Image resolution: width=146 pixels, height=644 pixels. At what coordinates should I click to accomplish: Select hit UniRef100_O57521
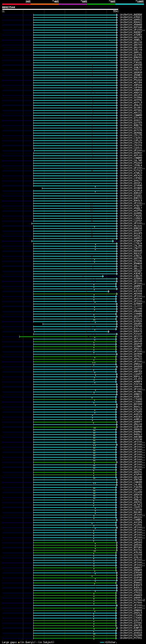tap(131, 357)
